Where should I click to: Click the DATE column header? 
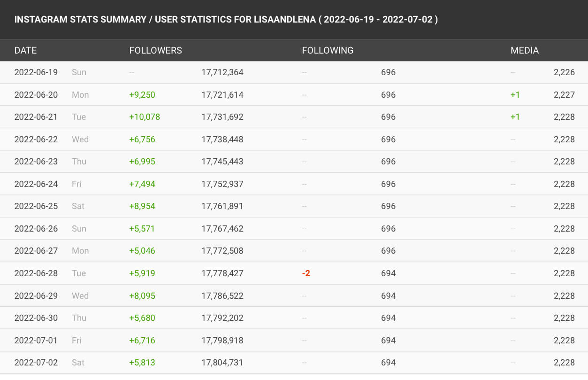pos(25,50)
